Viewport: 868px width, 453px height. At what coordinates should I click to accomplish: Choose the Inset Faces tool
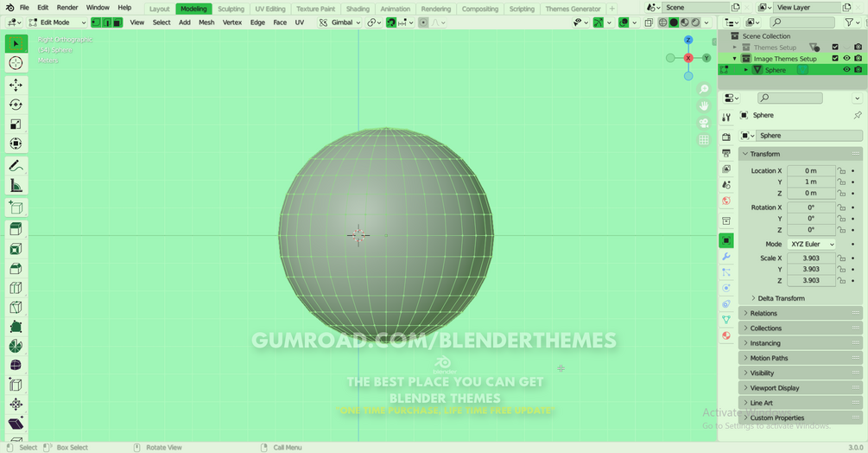pyautogui.click(x=16, y=249)
